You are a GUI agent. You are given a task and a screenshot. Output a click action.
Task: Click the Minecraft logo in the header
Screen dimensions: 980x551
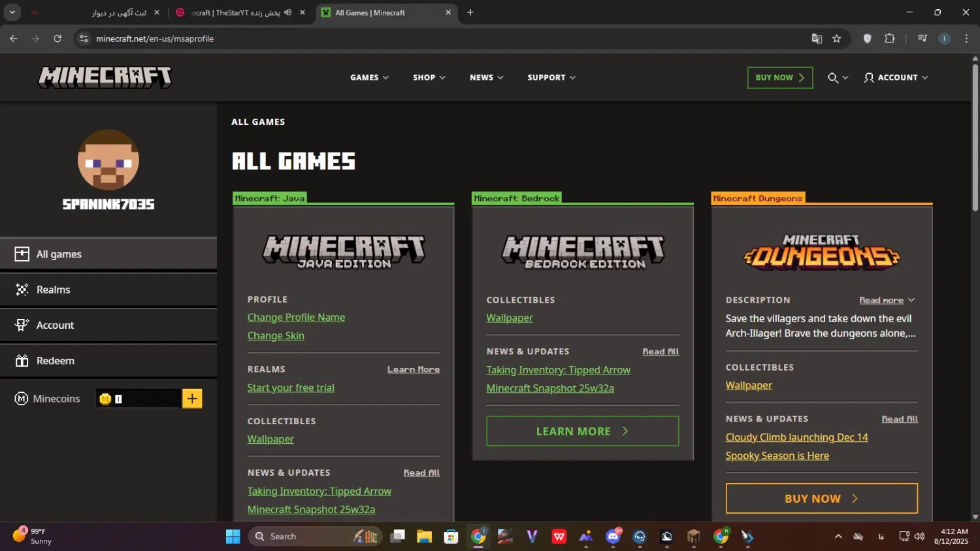105,77
